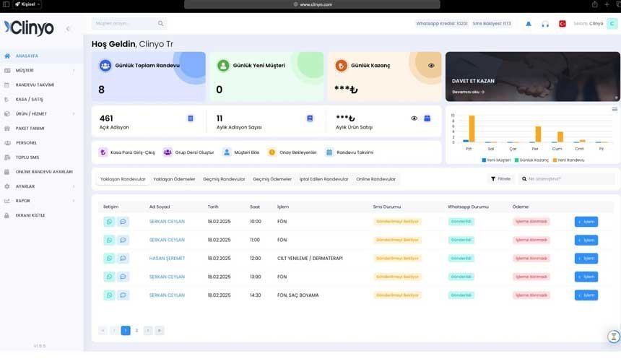The width and height of the screenshot is (621, 364).
Task: Toggle the browser sidebar icon
Action: (x=6, y=4)
